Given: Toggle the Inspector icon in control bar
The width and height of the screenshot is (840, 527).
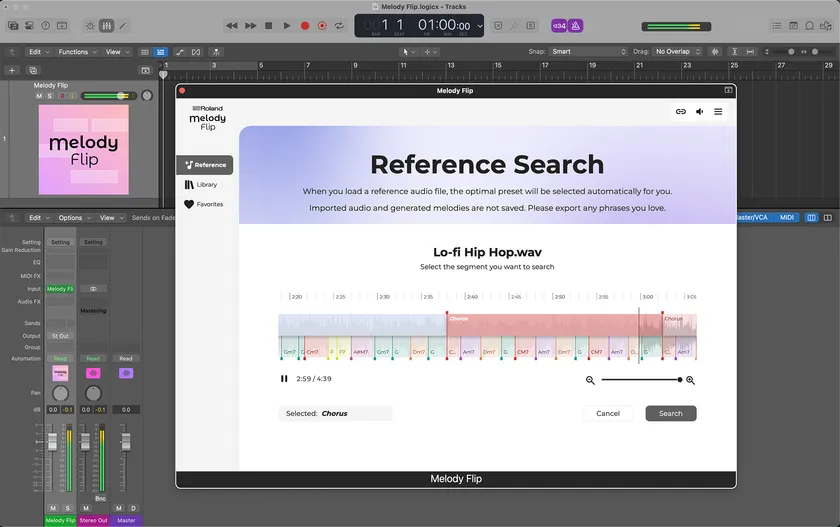Looking at the screenshot, I should click(29, 26).
